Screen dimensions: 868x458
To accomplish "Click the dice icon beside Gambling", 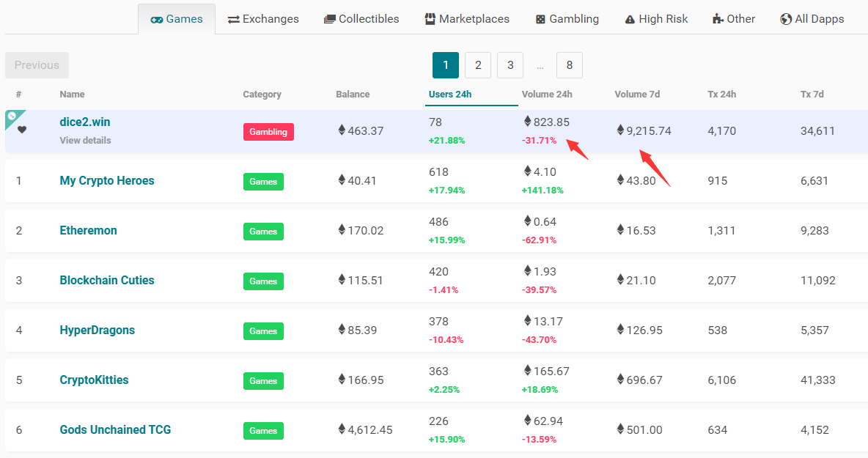I will coord(540,20).
